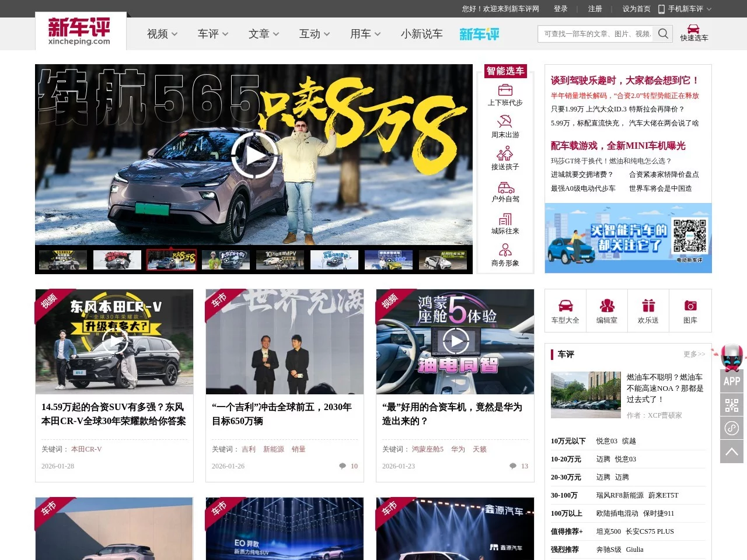This screenshot has height=560, width=747.
Task: Click the 登录 login link
Action: pos(560,9)
